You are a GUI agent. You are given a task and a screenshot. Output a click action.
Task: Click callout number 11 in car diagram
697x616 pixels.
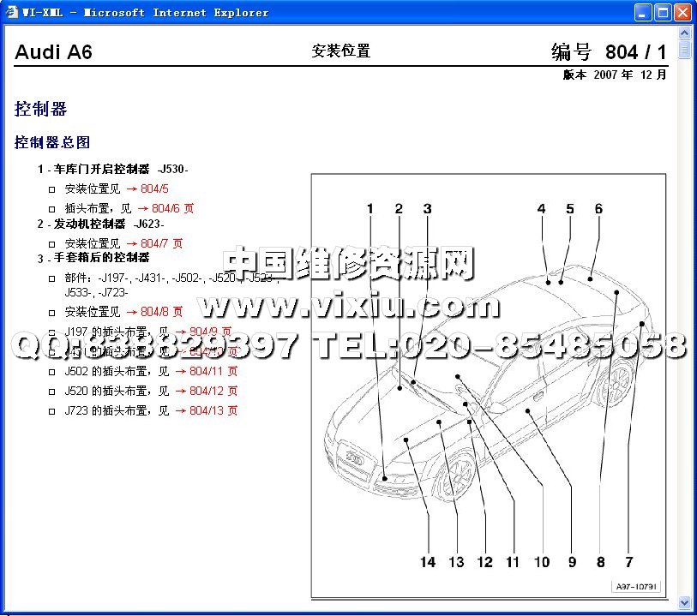(x=513, y=562)
